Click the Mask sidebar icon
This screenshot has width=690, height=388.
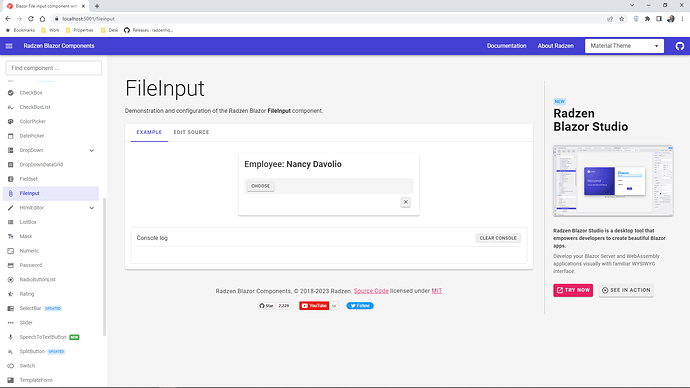pyautogui.click(x=11, y=237)
